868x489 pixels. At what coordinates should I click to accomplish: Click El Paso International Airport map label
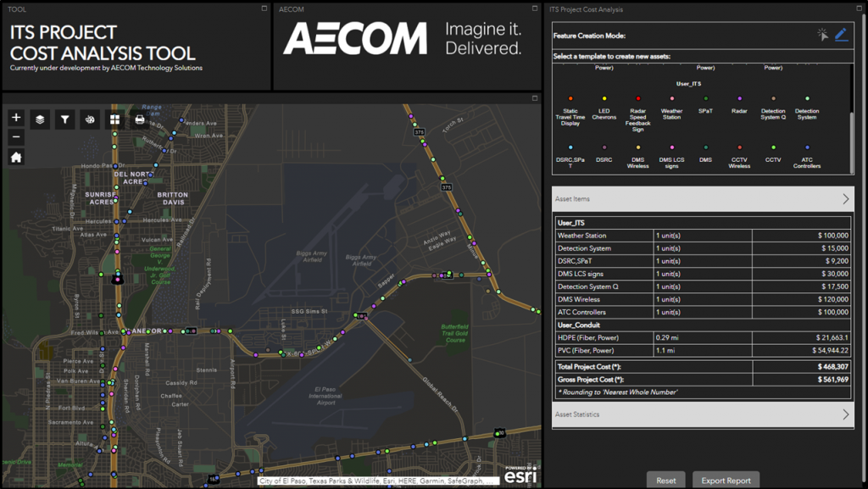(325, 396)
